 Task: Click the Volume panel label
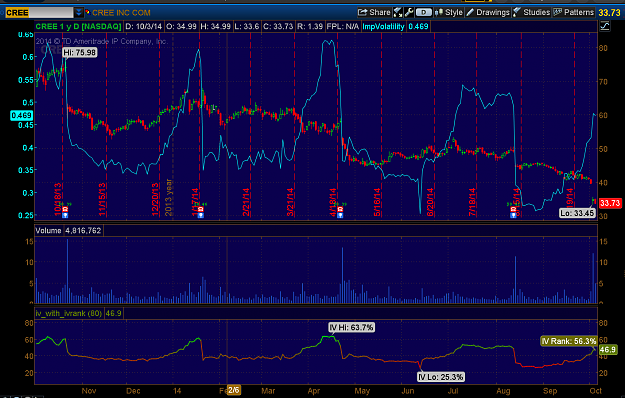point(48,231)
